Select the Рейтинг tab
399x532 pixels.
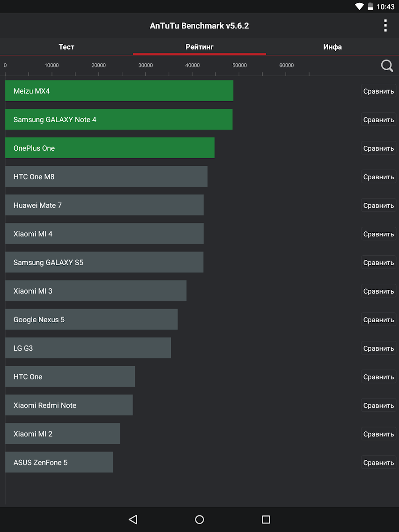[199, 47]
